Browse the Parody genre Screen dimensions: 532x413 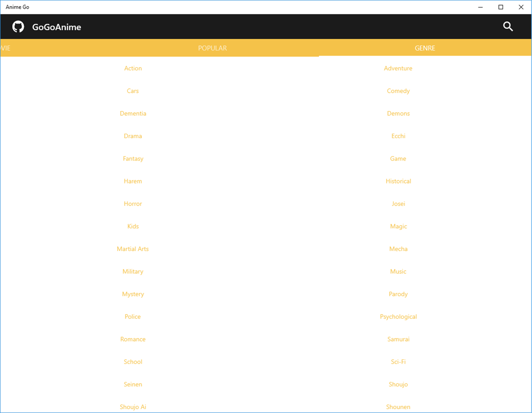pos(398,294)
